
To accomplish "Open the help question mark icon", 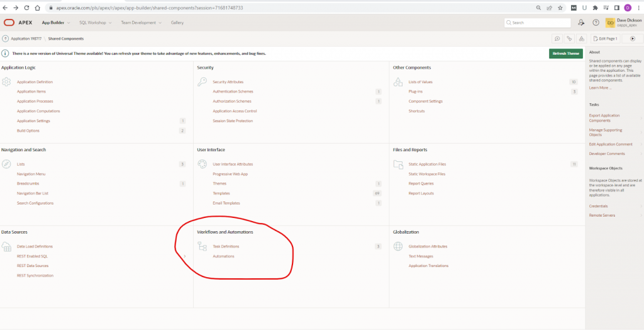I will (596, 23).
